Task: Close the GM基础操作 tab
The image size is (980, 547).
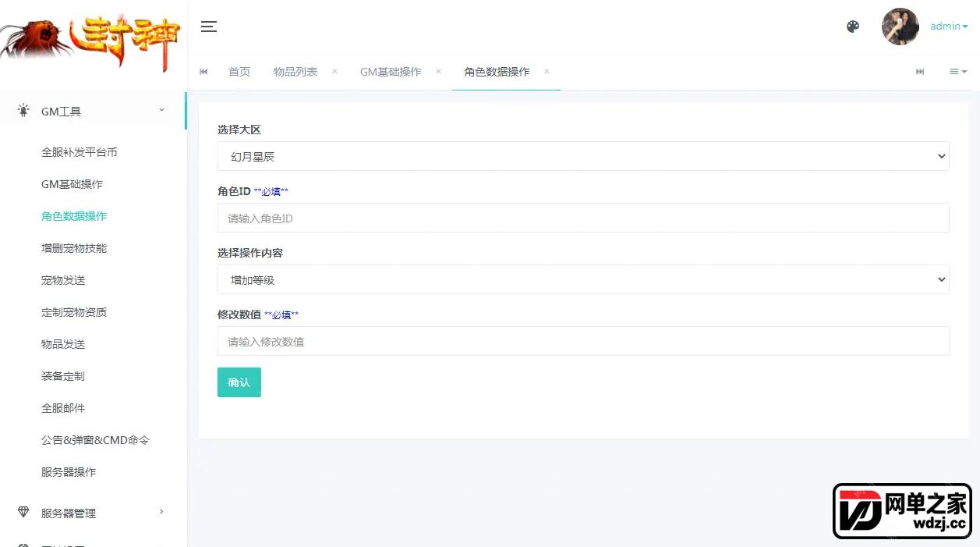Action: [x=438, y=71]
